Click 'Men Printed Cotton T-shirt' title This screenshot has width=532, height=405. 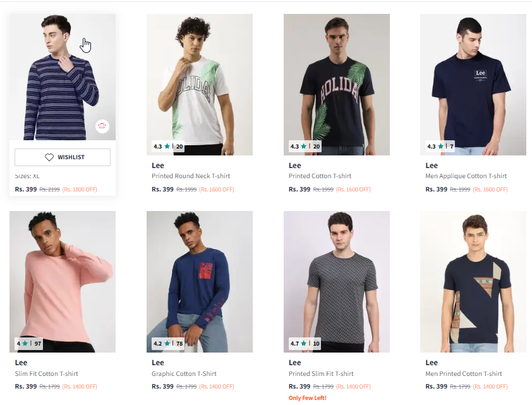click(x=463, y=374)
